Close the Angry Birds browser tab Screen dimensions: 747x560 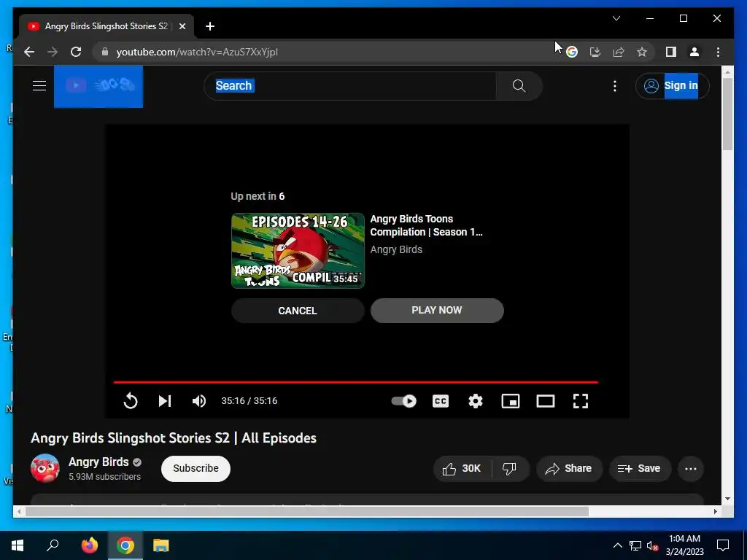tap(182, 26)
